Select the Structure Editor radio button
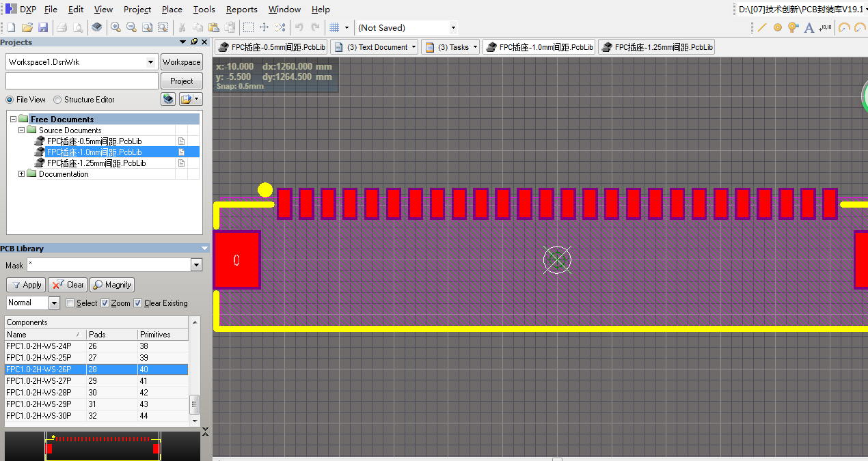This screenshot has width=868, height=461. [57, 100]
